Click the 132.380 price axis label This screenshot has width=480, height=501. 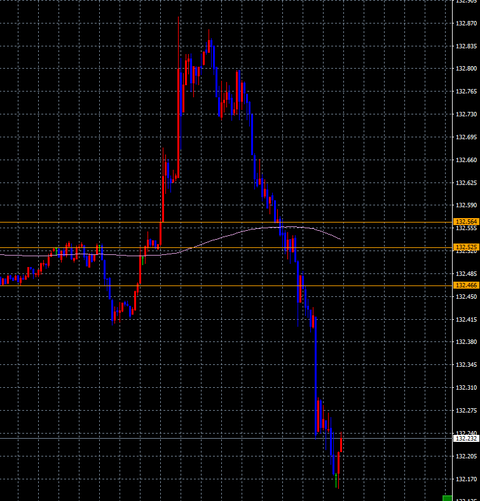(466, 342)
